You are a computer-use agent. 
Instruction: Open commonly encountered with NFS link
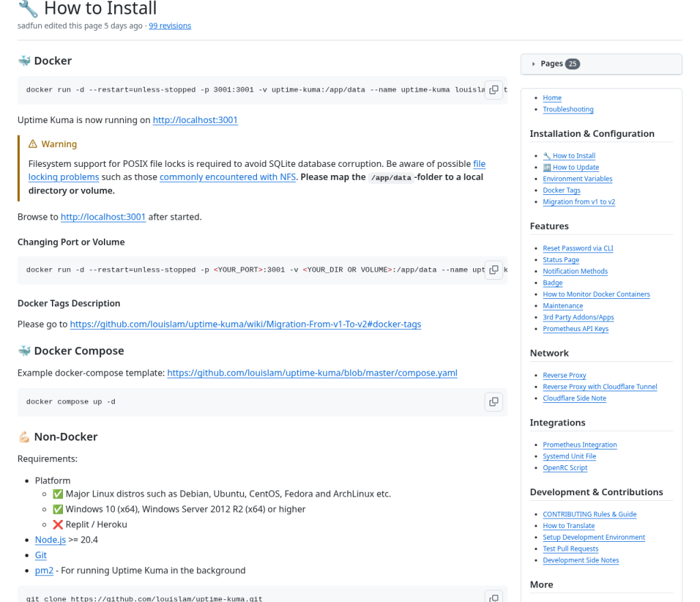pyautogui.click(x=228, y=177)
